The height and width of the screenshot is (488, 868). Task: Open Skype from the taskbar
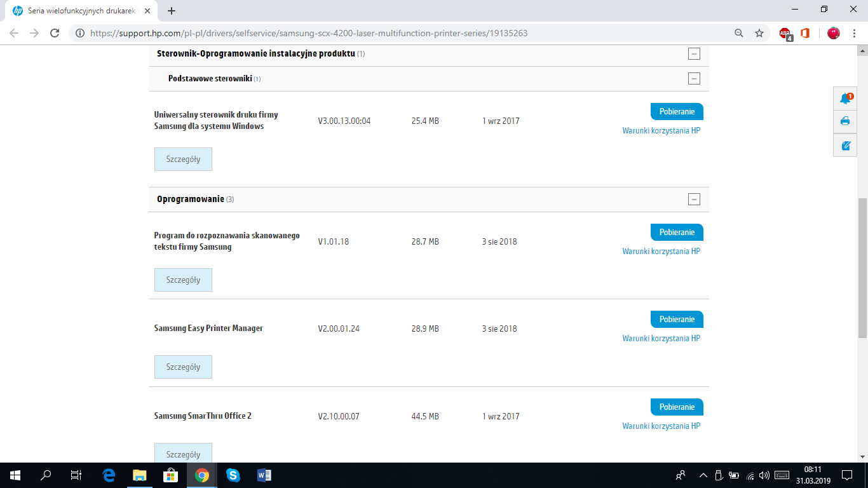(233, 475)
